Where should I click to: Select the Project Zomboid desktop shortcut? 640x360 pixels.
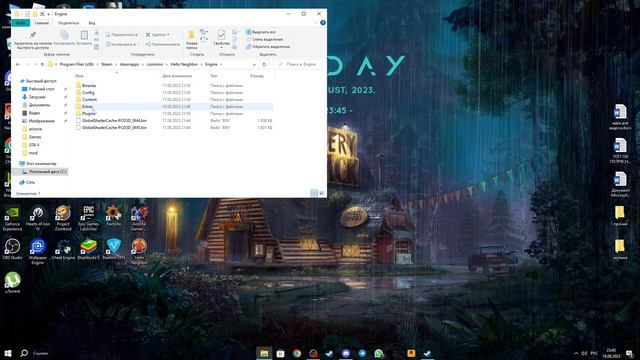pos(63,219)
